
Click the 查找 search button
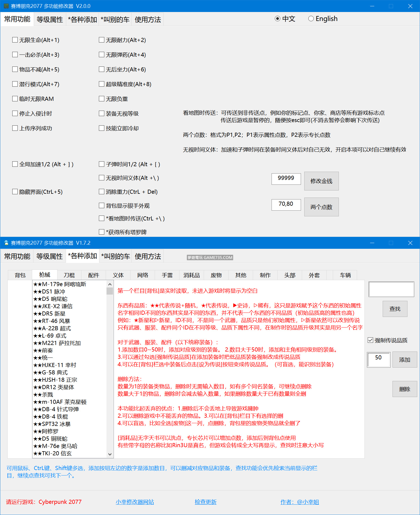(395, 309)
